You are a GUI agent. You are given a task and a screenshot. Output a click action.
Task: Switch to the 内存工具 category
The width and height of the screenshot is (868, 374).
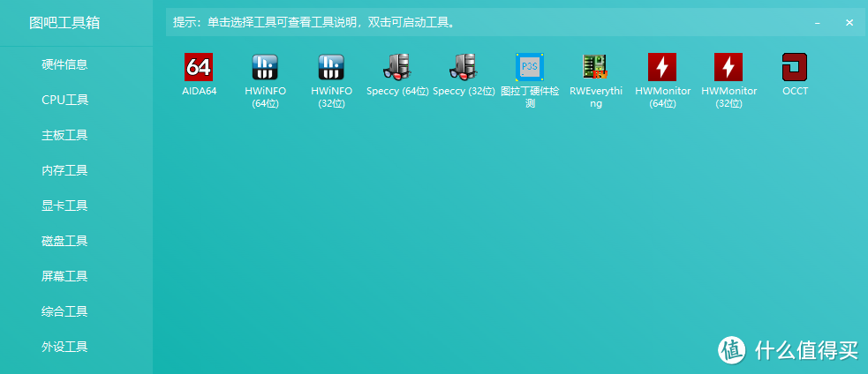click(x=64, y=170)
